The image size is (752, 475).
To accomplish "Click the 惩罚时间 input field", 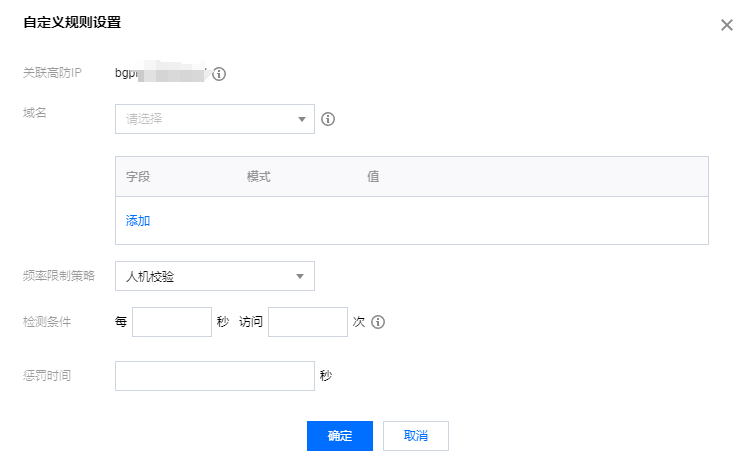I will pos(215,376).
